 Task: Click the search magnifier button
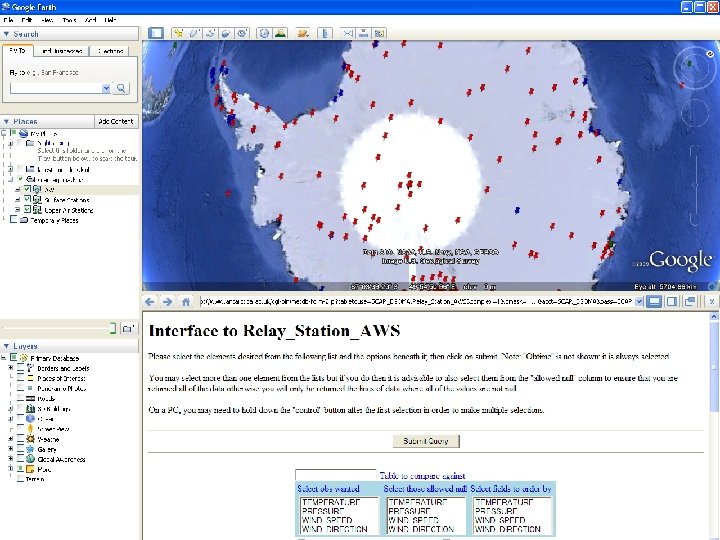pyautogui.click(x=121, y=88)
